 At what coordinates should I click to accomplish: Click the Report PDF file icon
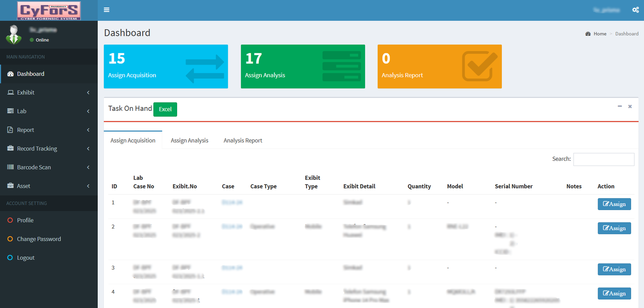pyautogui.click(x=10, y=130)
